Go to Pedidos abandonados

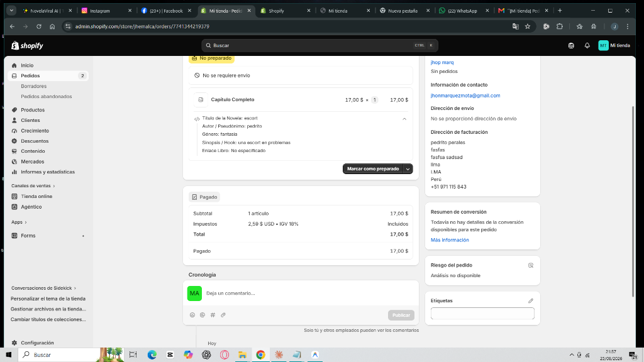[47, 96]
